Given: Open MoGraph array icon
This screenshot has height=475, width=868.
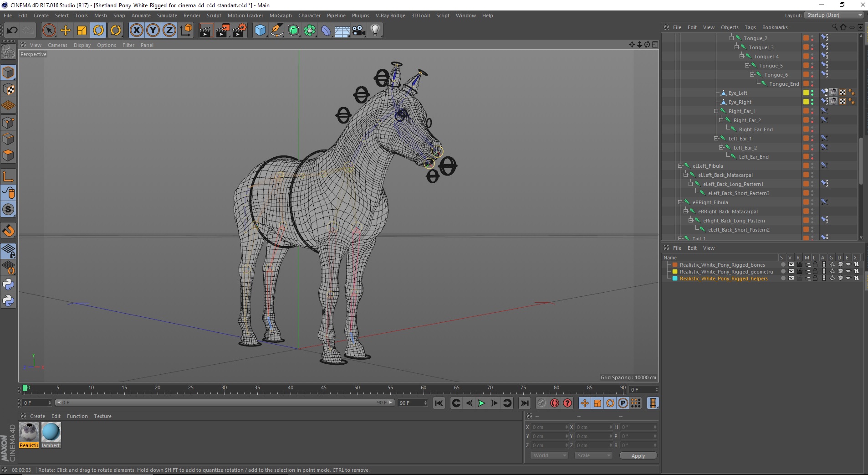Looking at the screenshot, I should (310, 31).
